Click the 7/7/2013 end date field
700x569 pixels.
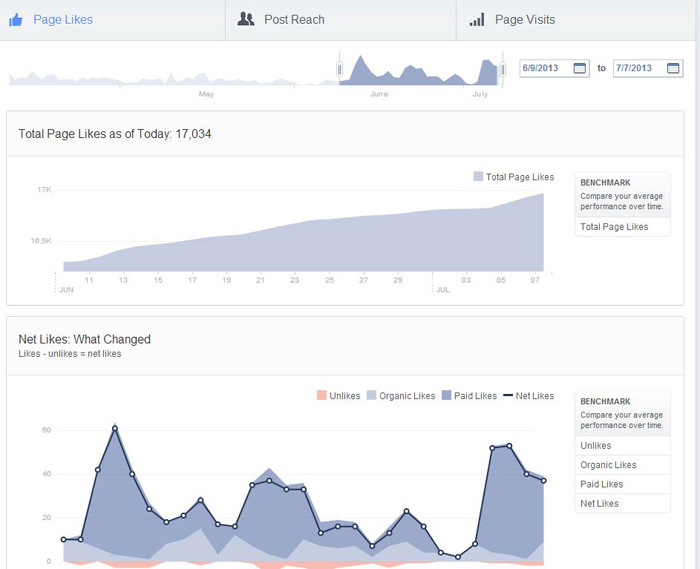tap(648, 68)
